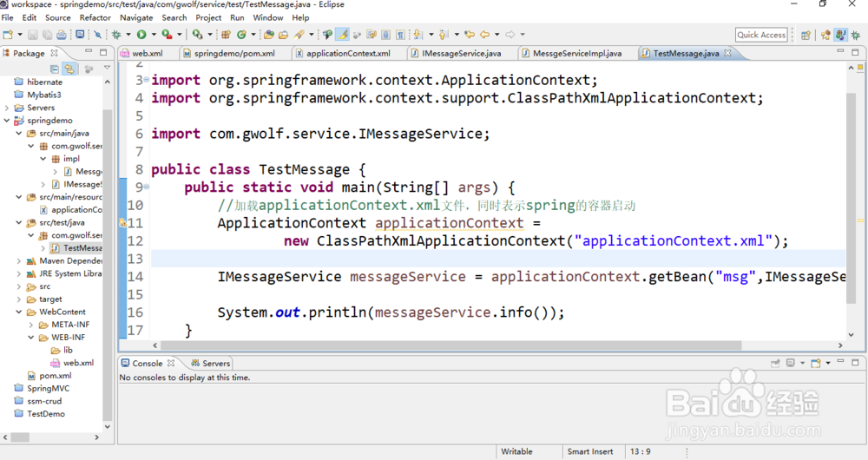Open the Navigate menu

point(136,17)
